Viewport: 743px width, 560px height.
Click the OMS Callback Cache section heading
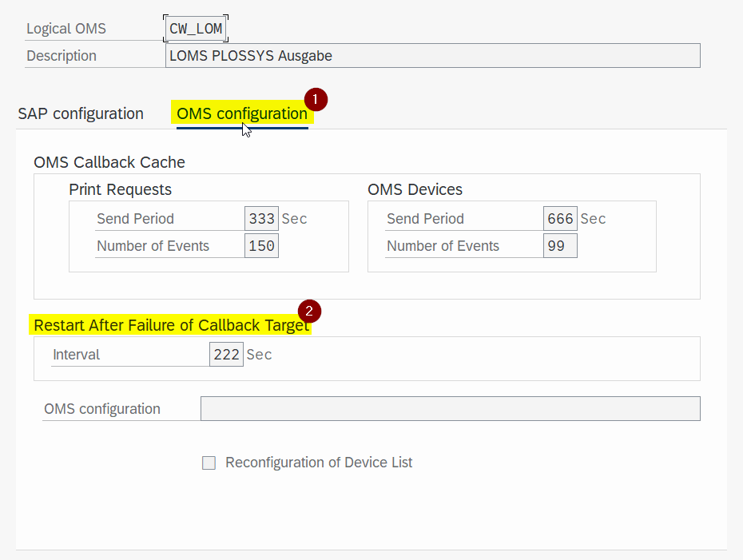pos(108,162)
